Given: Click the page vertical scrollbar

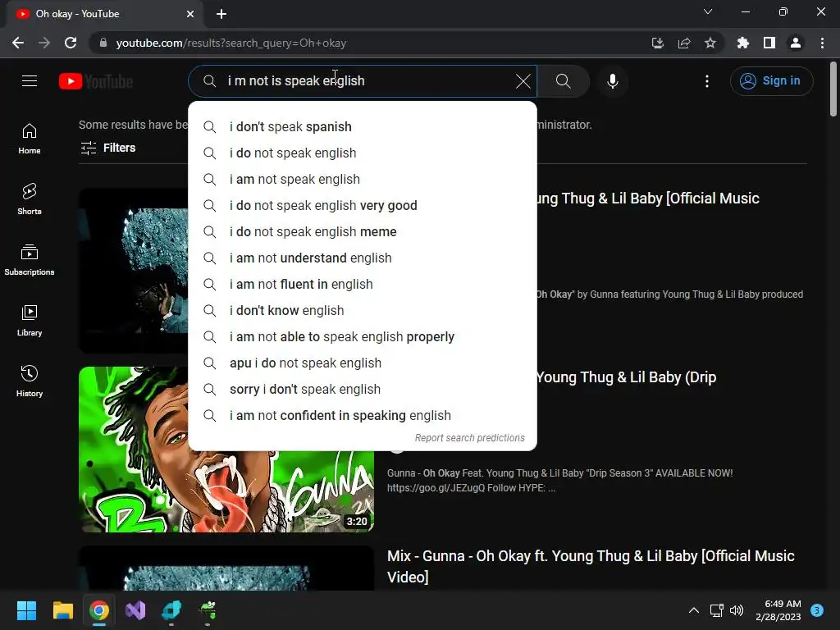Looking at the screenshot, I should [833, 89].
